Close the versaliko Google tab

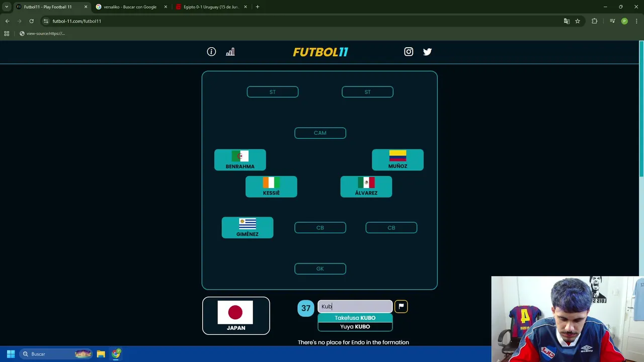pyautogui.click(x=166, y=7)
